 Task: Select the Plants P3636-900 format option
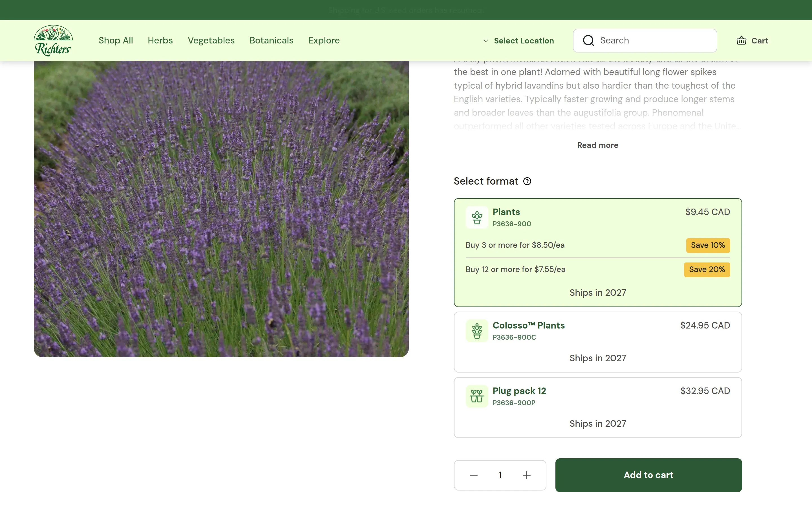click(598, 252)
